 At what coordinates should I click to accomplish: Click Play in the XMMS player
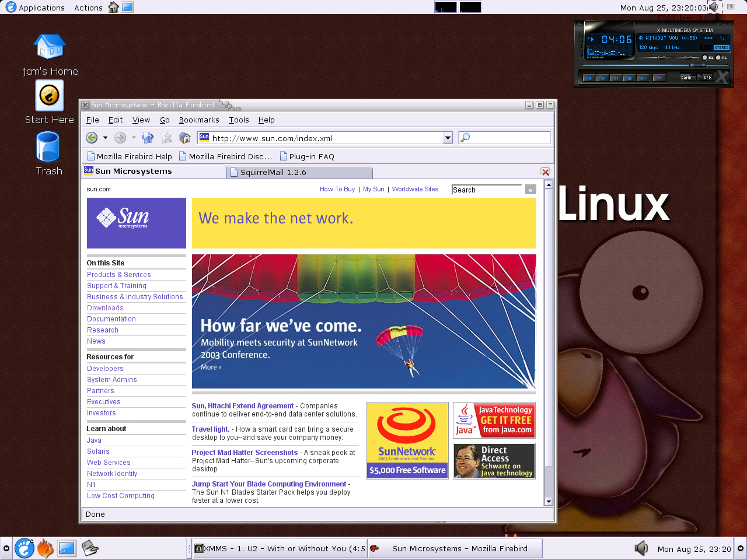603,78
